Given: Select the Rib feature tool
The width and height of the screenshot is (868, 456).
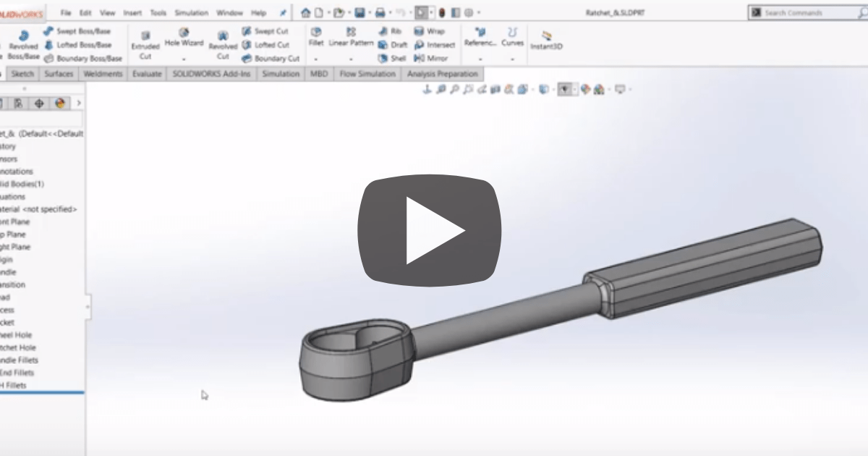Looking at the screenshot, I should (390, 32).
